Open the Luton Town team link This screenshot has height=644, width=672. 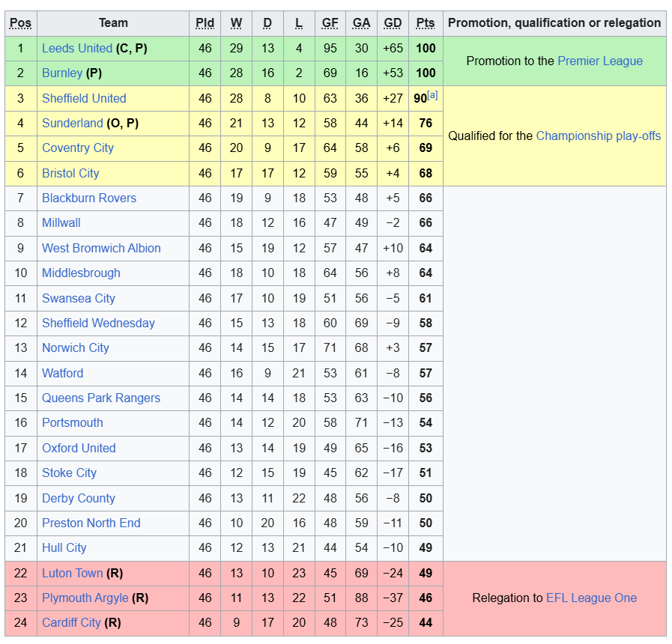pyautogui.click(x=73, y=574)
